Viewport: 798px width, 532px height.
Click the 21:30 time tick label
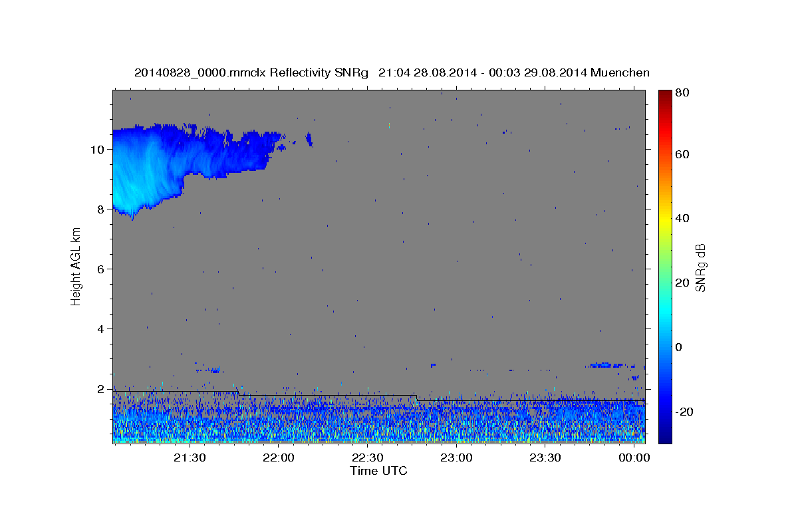point(190,458)
